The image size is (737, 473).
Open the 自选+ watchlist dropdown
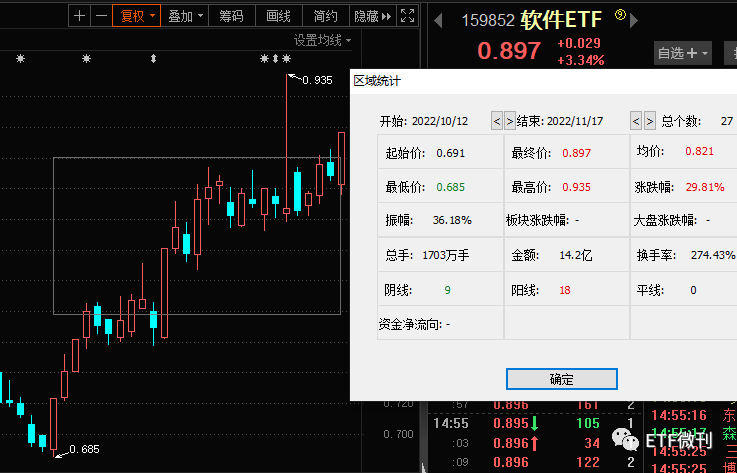pos(682,53)
